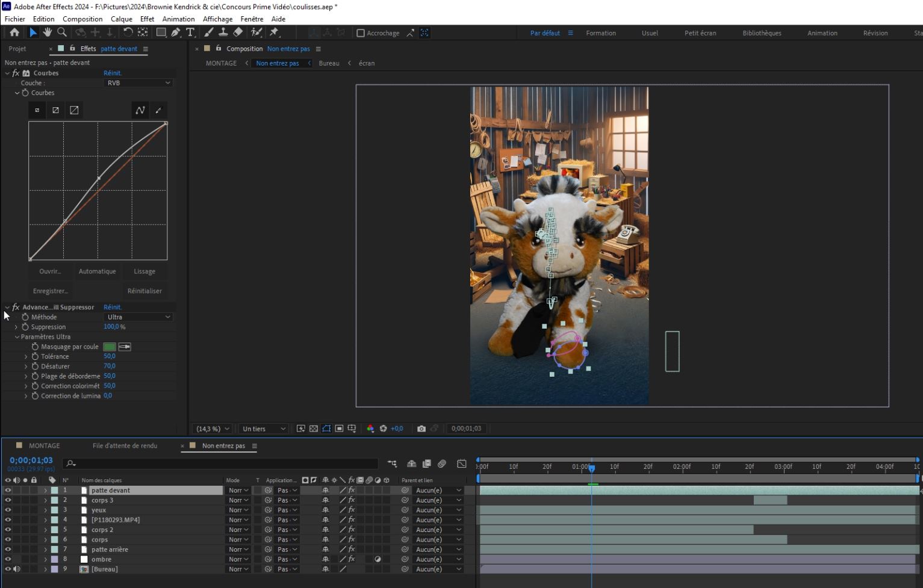Hide the ombre layer

[8, 559]
